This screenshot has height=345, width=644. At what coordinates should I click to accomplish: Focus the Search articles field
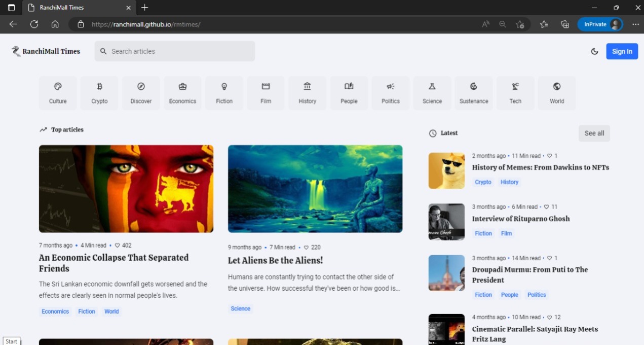click(180, 51)
